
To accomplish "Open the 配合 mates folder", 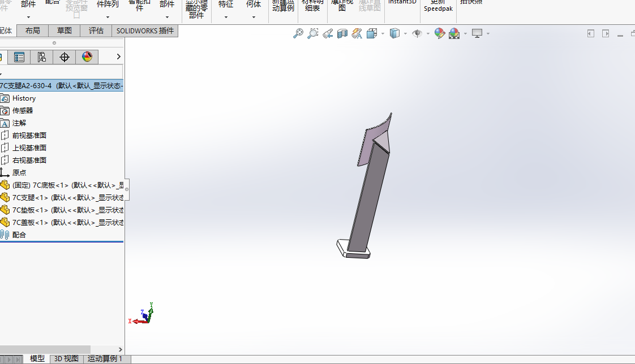I will tap(19, 235).
